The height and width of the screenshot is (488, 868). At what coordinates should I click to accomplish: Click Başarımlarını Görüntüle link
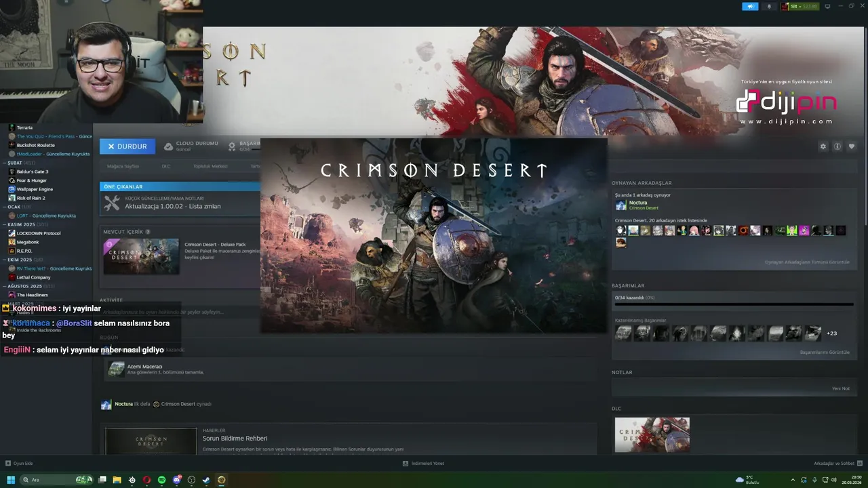[825, 352]
